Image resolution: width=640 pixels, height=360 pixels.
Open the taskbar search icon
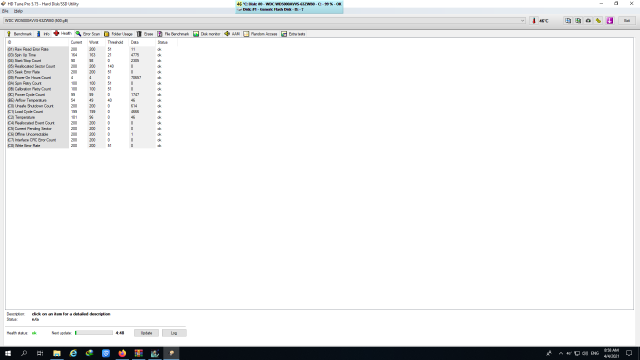[24, 353]
